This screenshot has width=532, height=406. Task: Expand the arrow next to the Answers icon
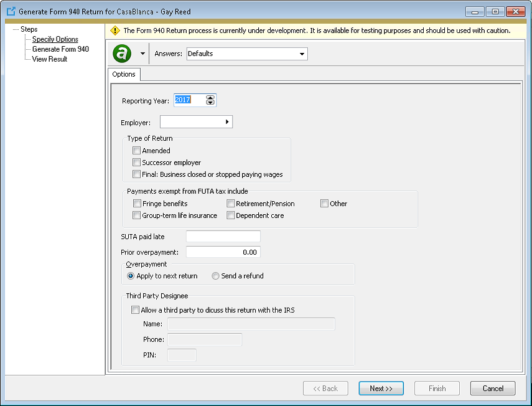[x=141, y=54]
